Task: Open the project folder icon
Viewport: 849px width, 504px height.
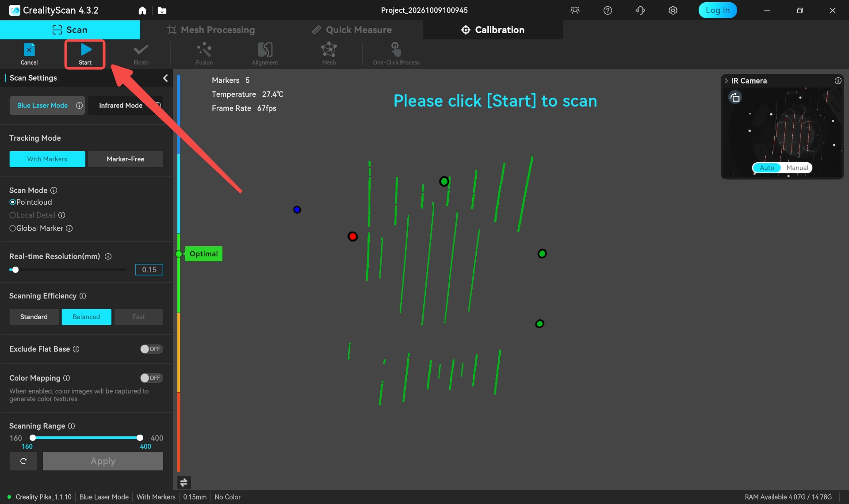Action: (162, 11)
